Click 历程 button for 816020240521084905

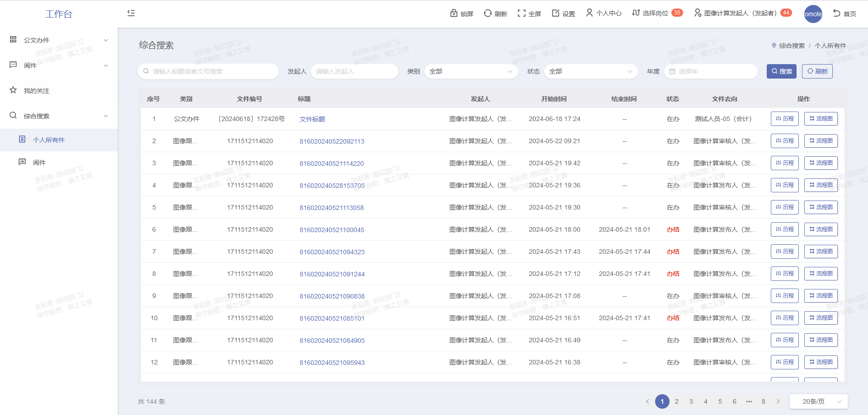coord(784,340)
